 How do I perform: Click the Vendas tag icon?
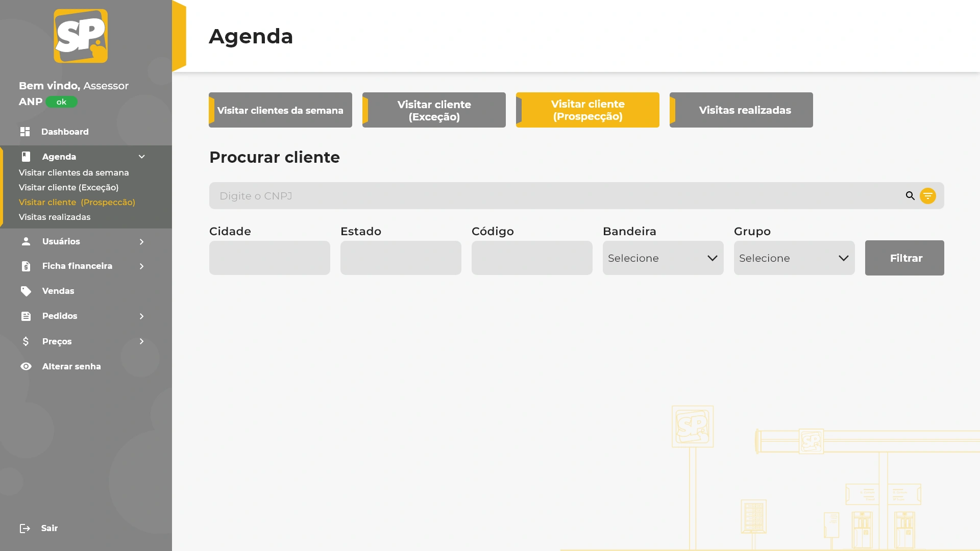point(26,291)
